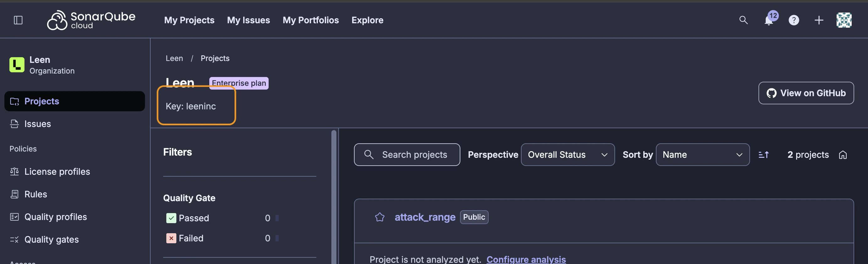Click the Key: leeninc text
This screenshot has width=868, height=264.
pos(191,106)
